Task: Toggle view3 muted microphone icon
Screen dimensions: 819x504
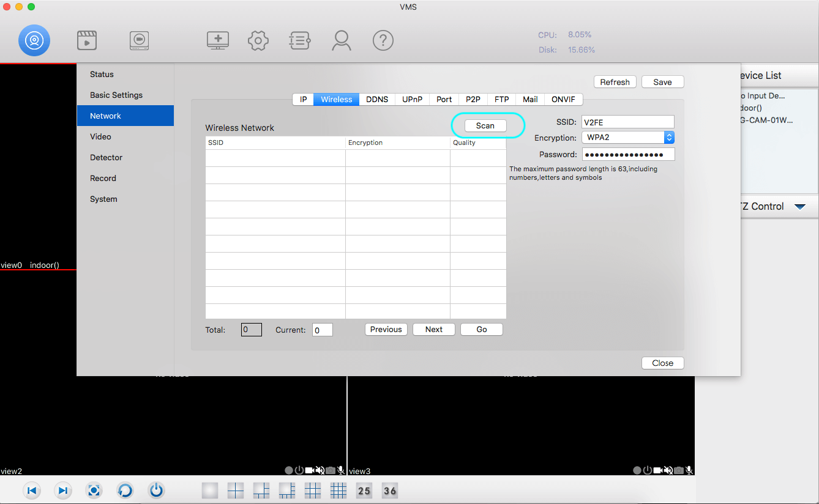Action: point(689,470)
